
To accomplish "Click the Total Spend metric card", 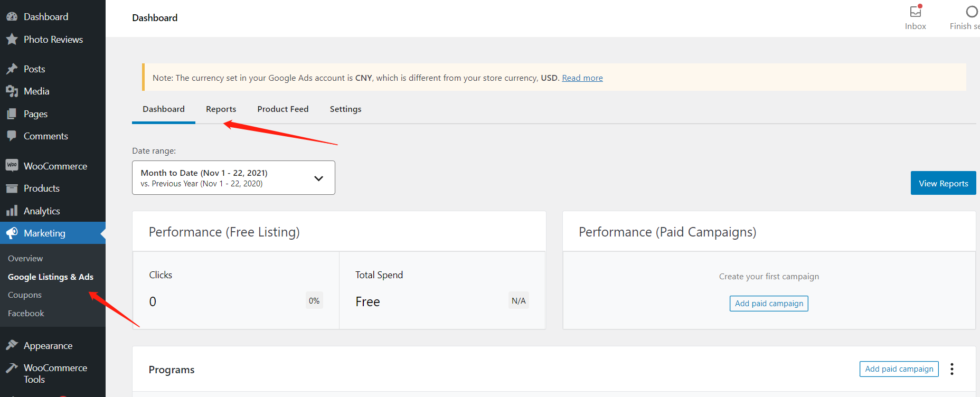I will (x=442, y=290).
